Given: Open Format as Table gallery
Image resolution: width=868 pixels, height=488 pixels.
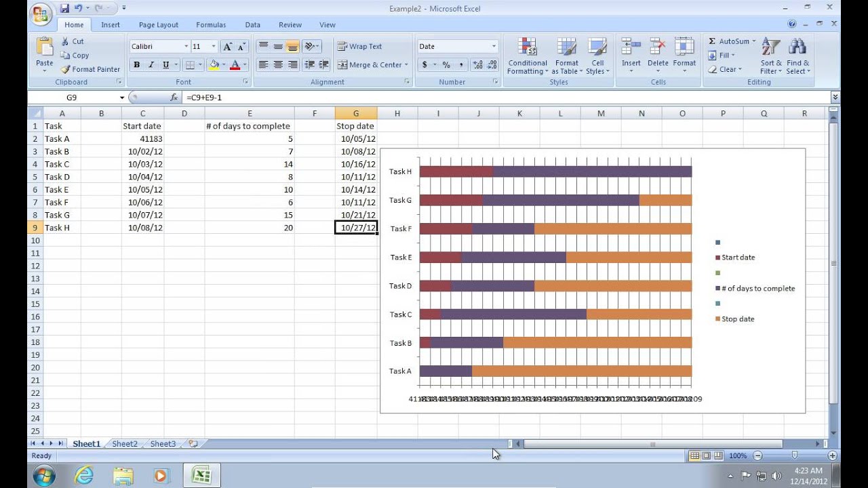Looking at the screenshot, I should (566, 56).
